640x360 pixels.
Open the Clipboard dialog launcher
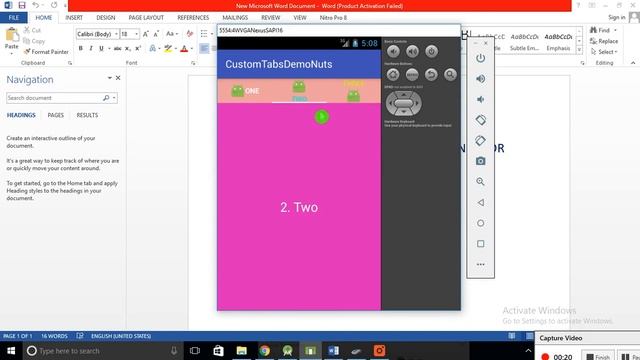point(70,63)
